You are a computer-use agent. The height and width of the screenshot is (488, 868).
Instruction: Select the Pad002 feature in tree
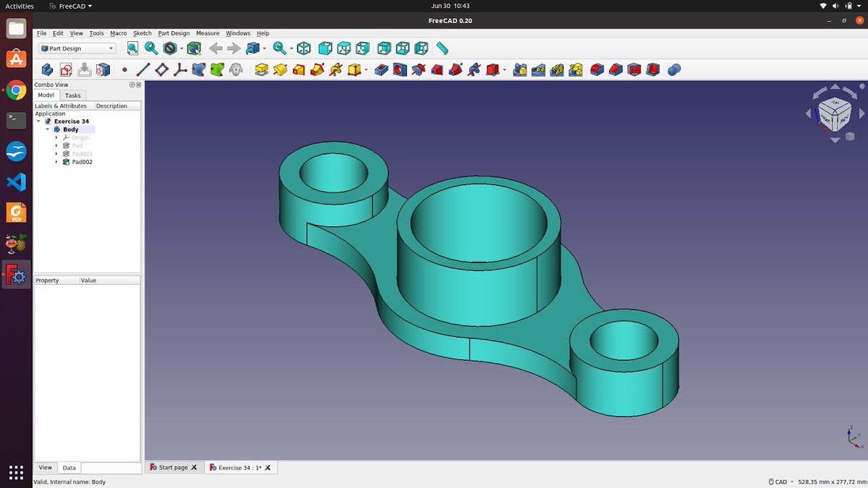82,162
